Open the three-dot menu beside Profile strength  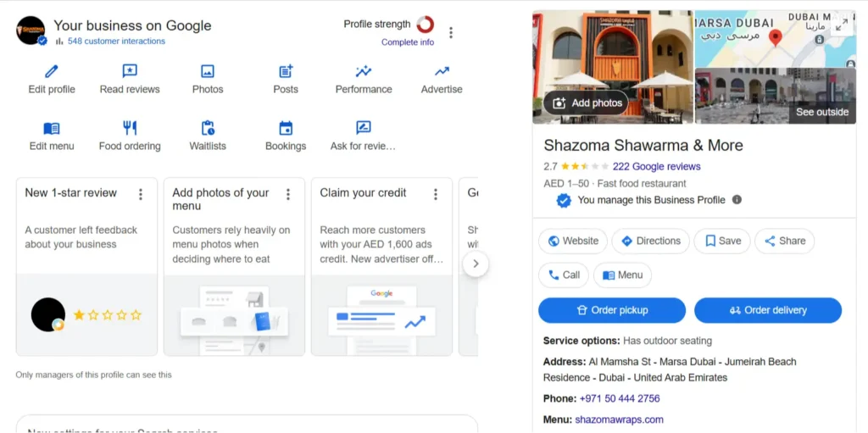tap(451, 33)
